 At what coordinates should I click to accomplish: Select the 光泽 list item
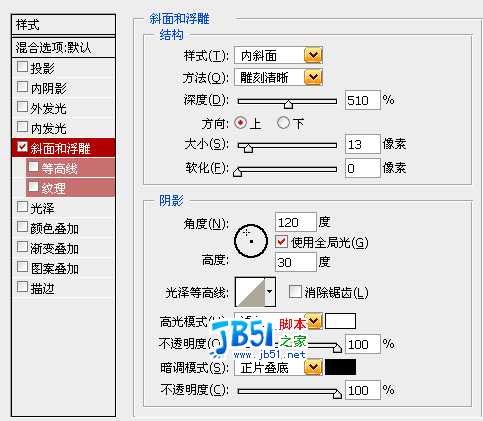coord(63,208)
